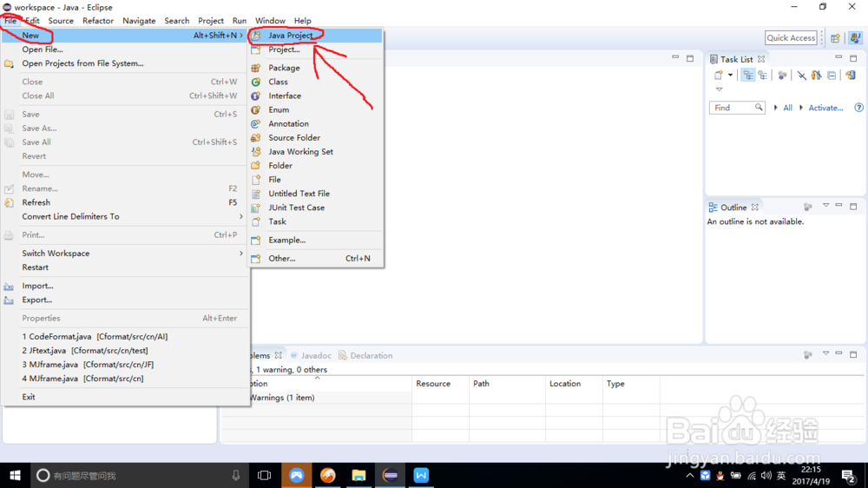The image size is (868, 488).
Task: Click the Task List help icon
Action: point(858,108)
